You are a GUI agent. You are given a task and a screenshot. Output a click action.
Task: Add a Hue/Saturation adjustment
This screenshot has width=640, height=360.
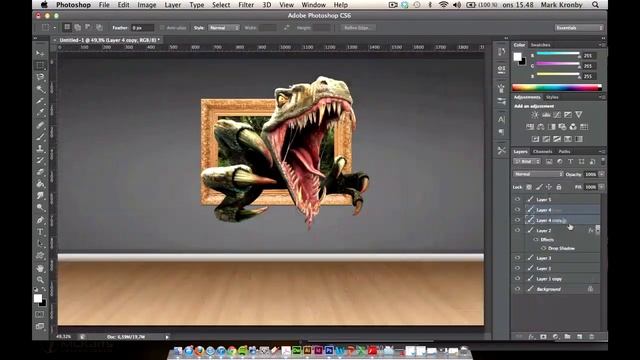pos(530,127)
